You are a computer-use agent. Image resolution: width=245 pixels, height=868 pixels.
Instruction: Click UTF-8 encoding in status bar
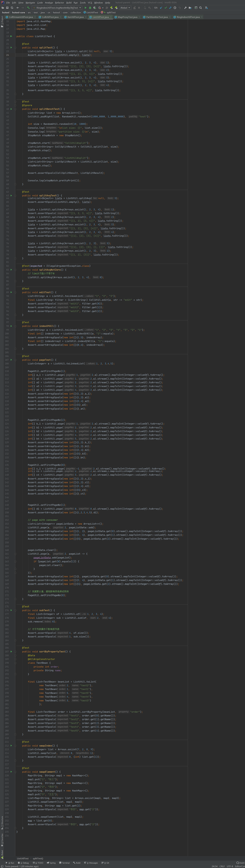click(x=230, y=866)
